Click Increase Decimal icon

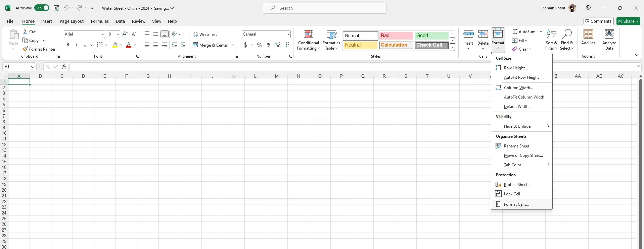[278, 45]
